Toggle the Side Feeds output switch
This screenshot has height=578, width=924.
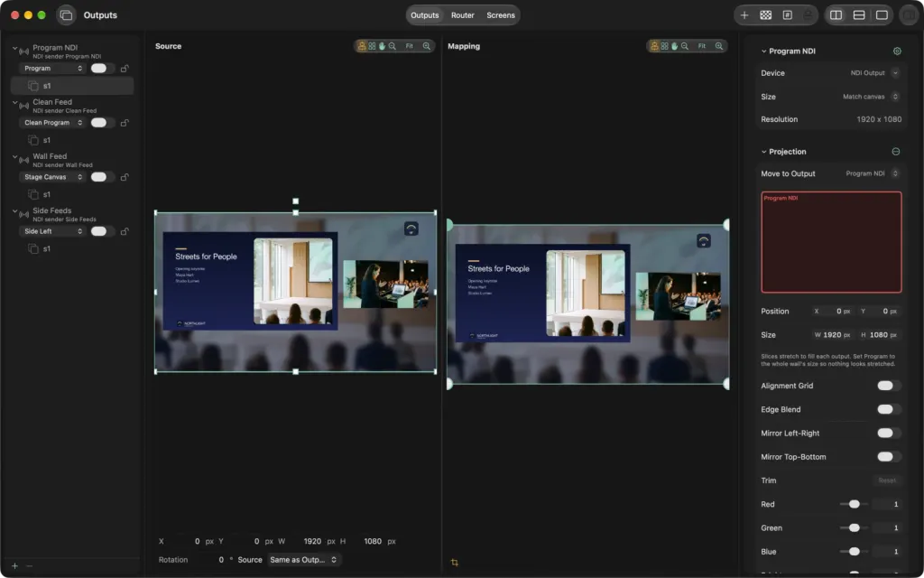[x=102, y=231]
